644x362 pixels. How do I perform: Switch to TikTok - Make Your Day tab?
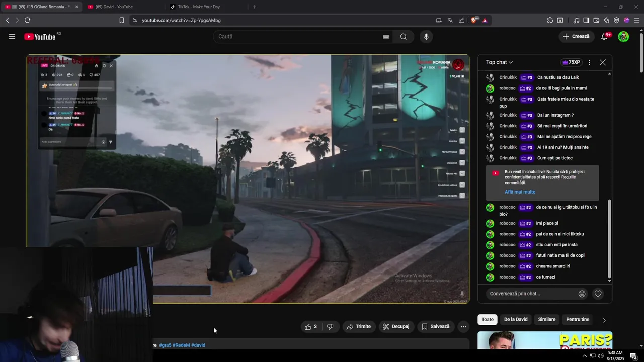point(205,7)
